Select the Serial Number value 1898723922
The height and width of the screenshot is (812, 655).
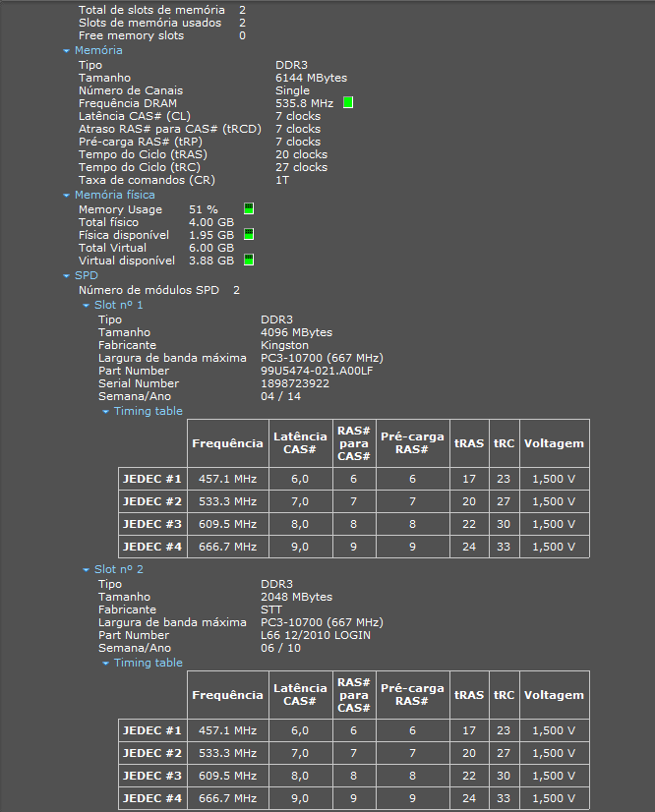pyautogui.click(x=295, y=383)
